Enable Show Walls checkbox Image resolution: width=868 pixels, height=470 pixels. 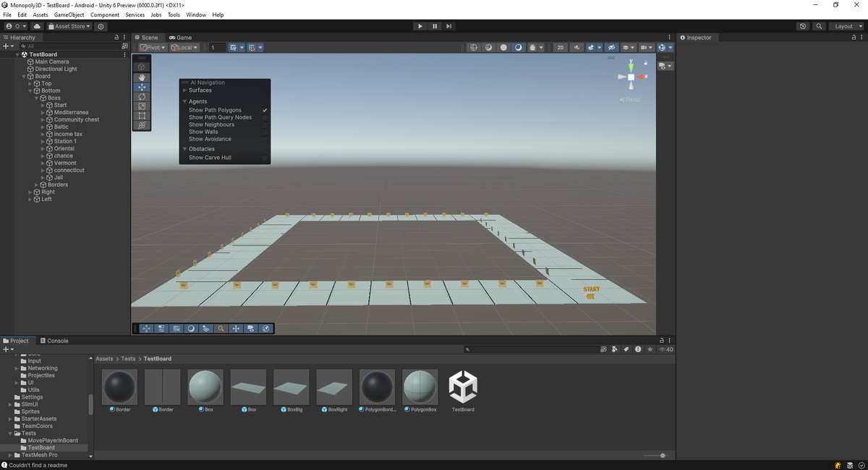(265, 132)
